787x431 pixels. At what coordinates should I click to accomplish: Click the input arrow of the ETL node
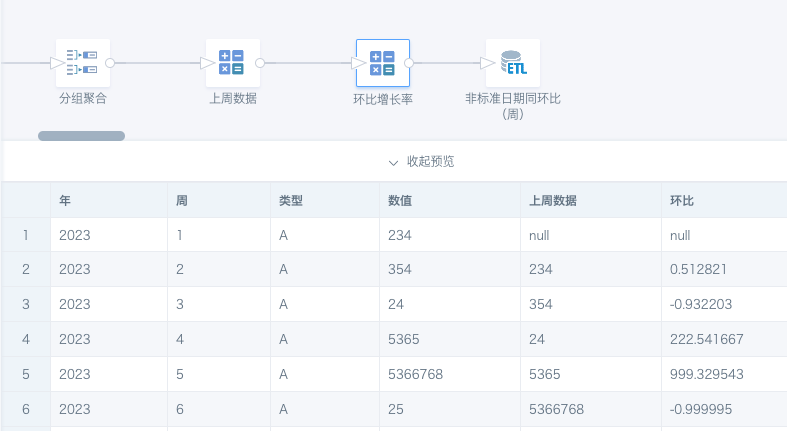pyautogui.click(x=487, y=63)
